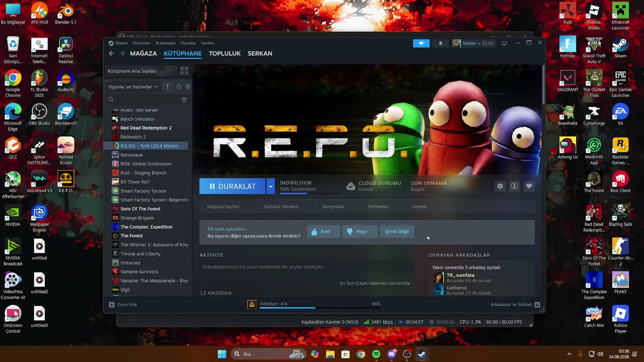Open the library advanced filter options

pyautogui.click(x=184, y=100)
